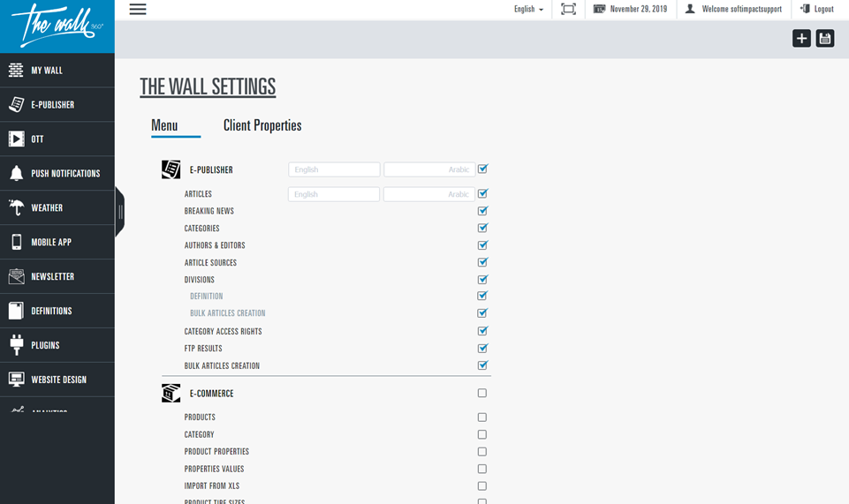Uncheck the Breaking News checkbox
Viewport: 849px width, 504px height.
pos(482,210)
